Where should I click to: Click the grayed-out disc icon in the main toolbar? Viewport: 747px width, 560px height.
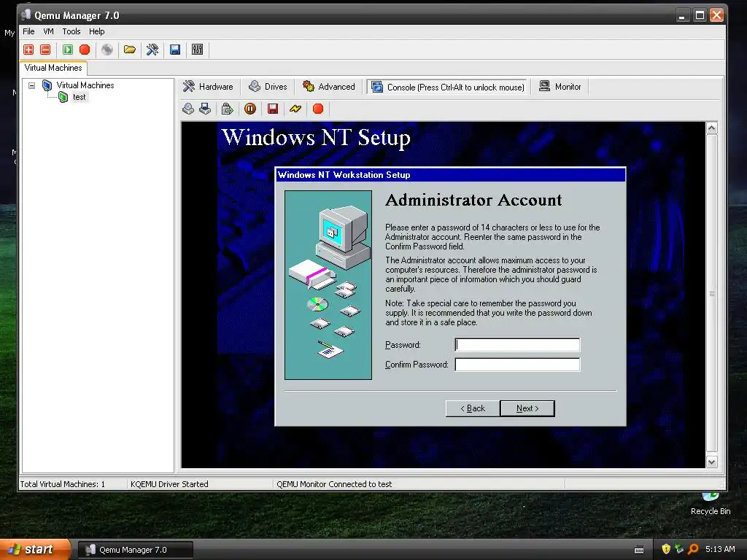[x=107, y=50]
